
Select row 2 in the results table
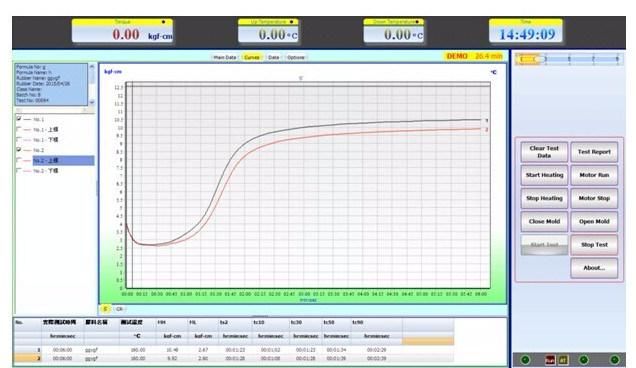[x=234, y=359]
